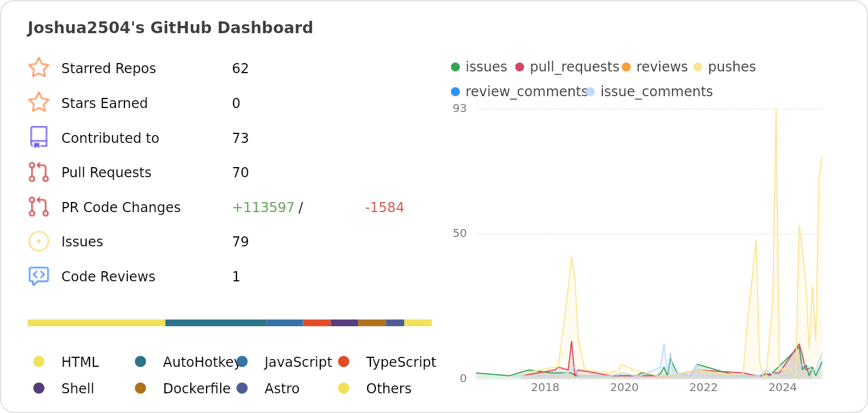Screen dimensions: 868x413
Task: Click the 2022 x-axis label
Action: (704, 387)
